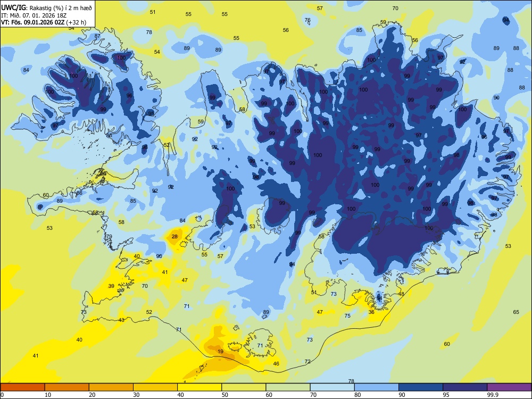Click the humidity value 76 at the top
Viewport: 532px width, 399px height.
click(x=307, y=20)
